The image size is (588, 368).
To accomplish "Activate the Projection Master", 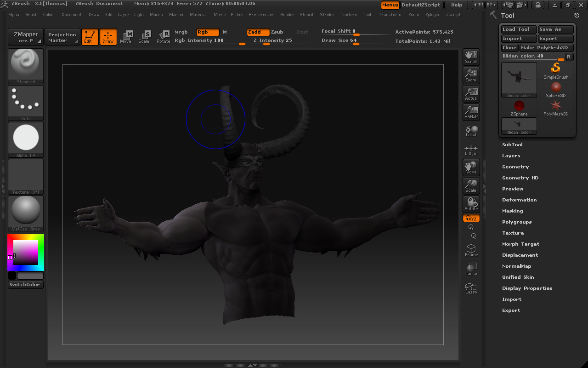I will pyautogui.click(x=62, y=37).
